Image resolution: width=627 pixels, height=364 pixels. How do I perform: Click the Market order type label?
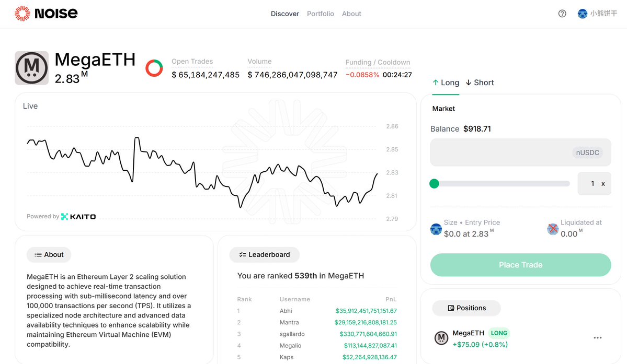[443, 109]
